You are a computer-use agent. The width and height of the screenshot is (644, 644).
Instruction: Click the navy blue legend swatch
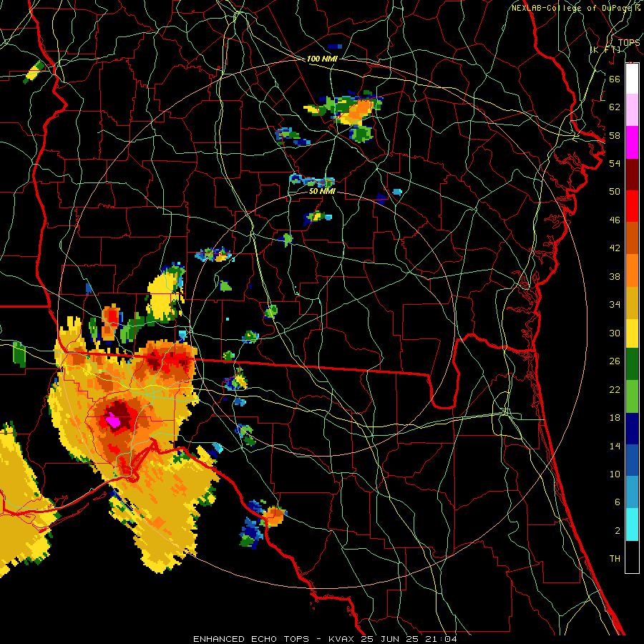click(x=632, y=429)
